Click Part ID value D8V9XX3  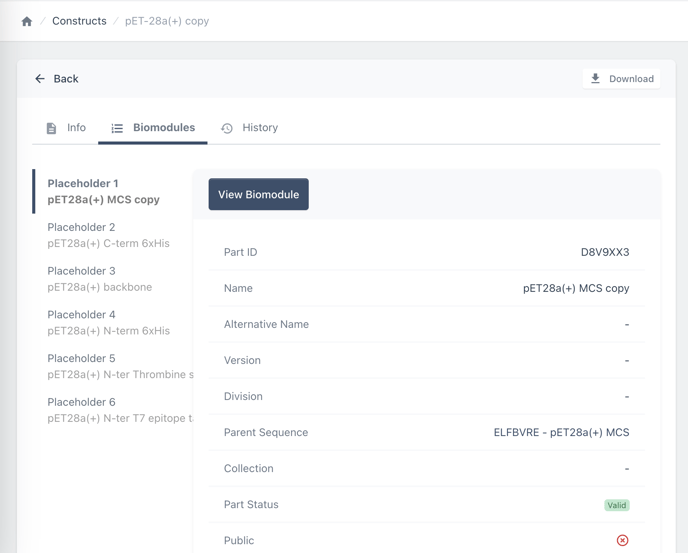[x=605, y=252]
